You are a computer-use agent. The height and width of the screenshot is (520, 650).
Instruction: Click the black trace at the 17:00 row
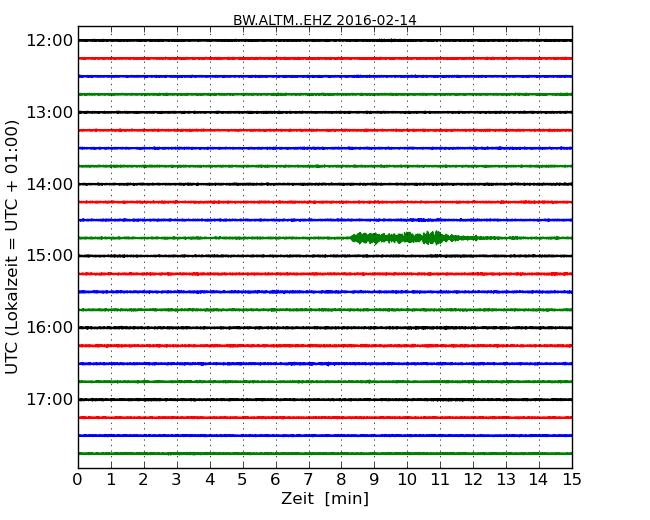point(325,400)
